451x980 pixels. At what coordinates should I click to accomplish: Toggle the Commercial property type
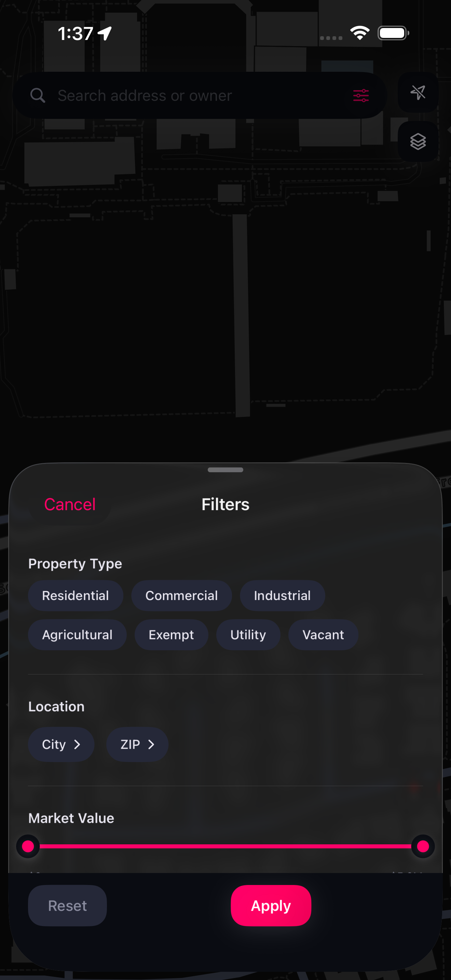181,595
